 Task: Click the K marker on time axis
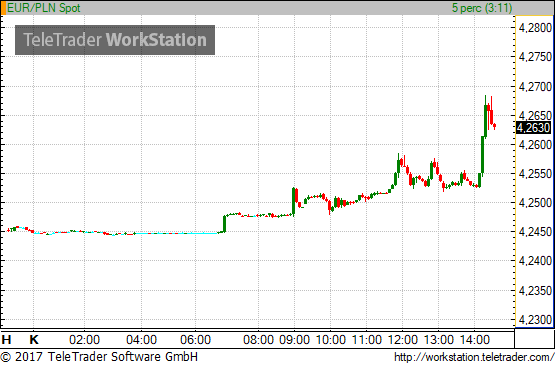(x=34, y=340)
